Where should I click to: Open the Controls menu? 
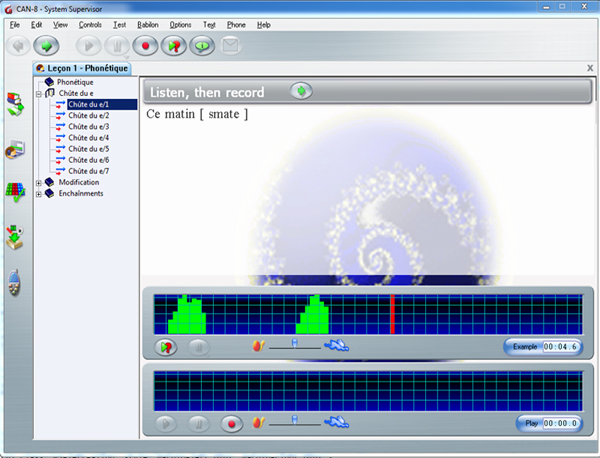[x=89, y=23]
